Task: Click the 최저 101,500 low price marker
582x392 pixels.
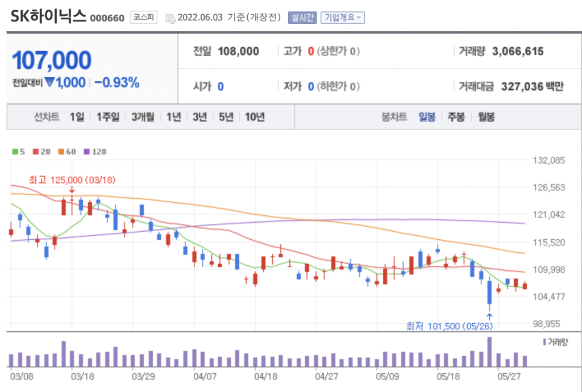Action: [x=449, y=326]
